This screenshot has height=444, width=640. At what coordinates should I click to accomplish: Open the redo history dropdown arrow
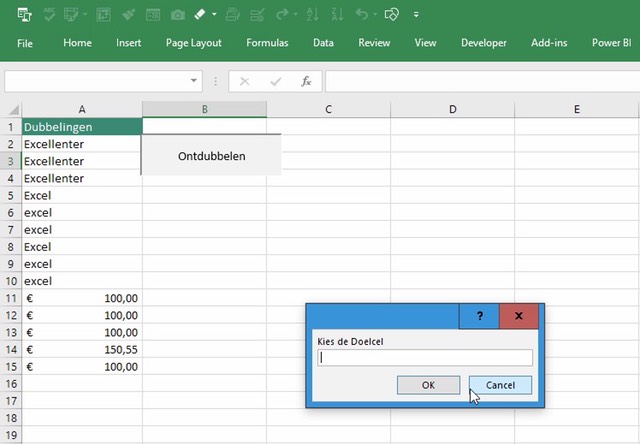296,15
